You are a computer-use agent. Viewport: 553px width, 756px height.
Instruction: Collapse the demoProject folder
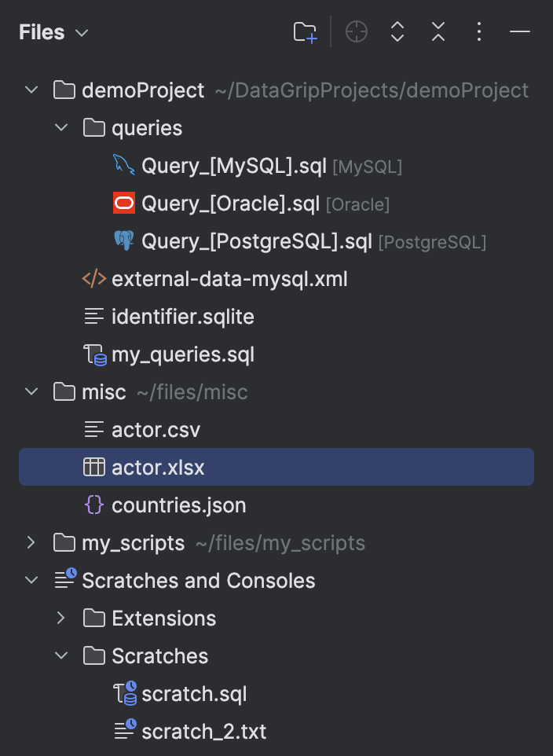pyautogui.click(x=31, y=90)
